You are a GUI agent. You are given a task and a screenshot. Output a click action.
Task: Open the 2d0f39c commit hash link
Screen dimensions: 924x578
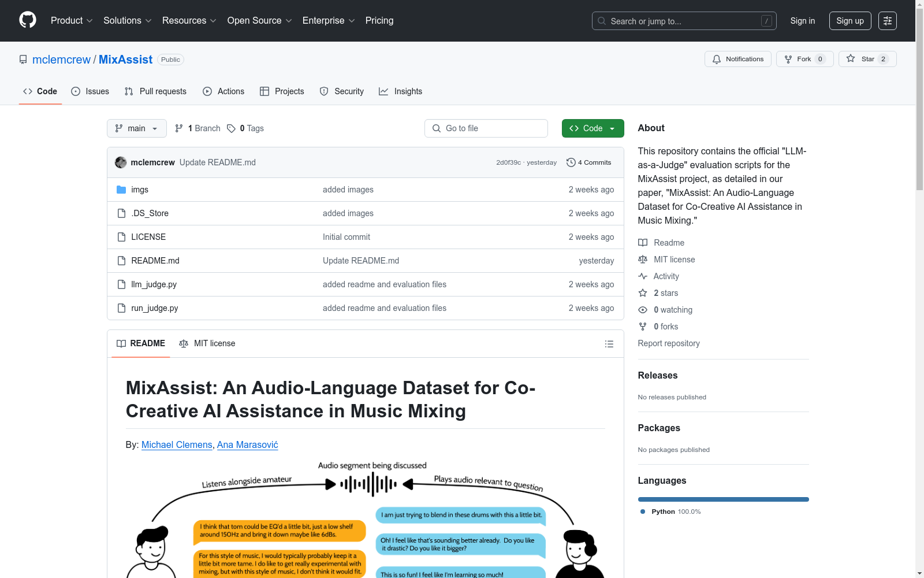point(508,162)
